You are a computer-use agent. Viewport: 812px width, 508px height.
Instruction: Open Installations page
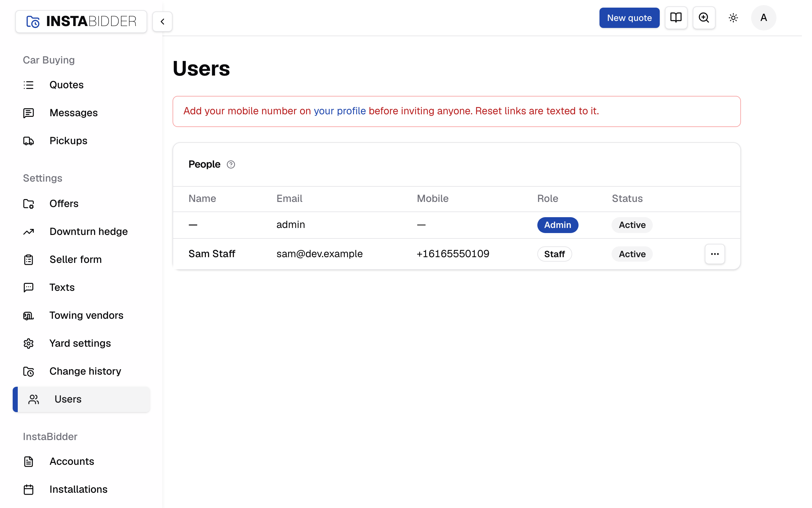tap(81, 490)
